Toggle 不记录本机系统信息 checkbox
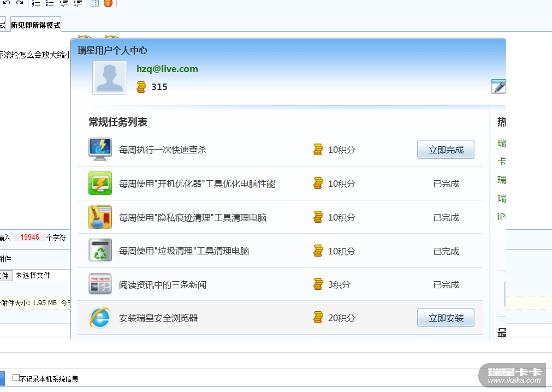Image resolution: width=552 pixels, height=392 pixels. pos(16,378)
